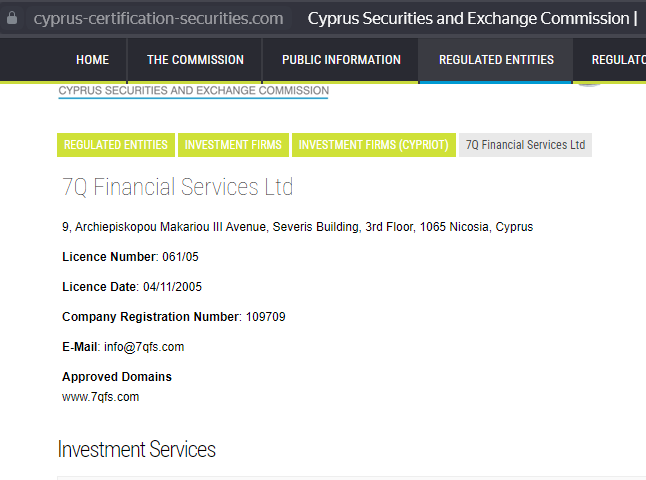Screen dimensions: 646x480
Task: Go to the Regulated Entities breadcrumb
Action: [x=116, y=145]
